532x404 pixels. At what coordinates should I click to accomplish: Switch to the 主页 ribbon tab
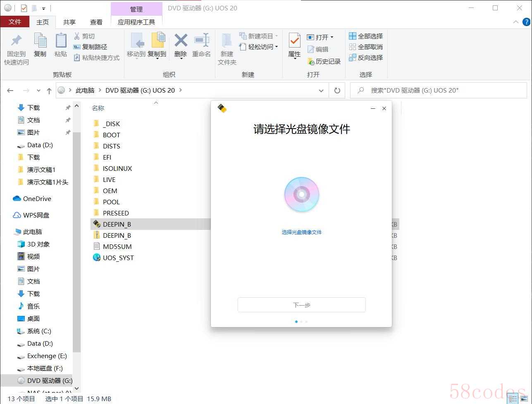43,22
